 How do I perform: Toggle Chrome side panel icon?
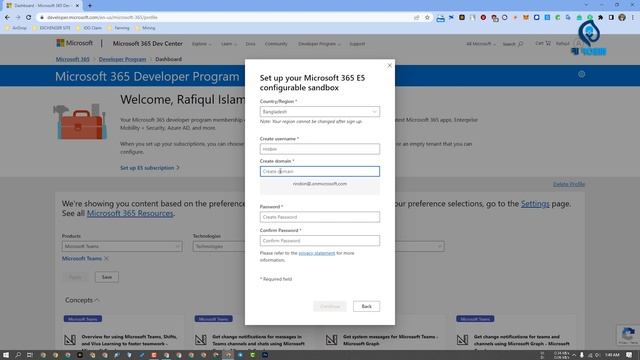[611, 18]
